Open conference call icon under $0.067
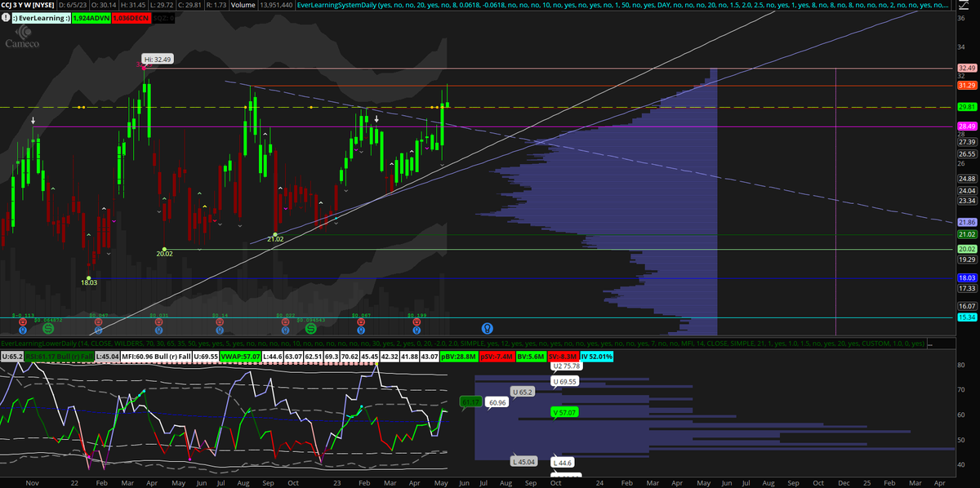The image size is (980, 488). point(361,322)
